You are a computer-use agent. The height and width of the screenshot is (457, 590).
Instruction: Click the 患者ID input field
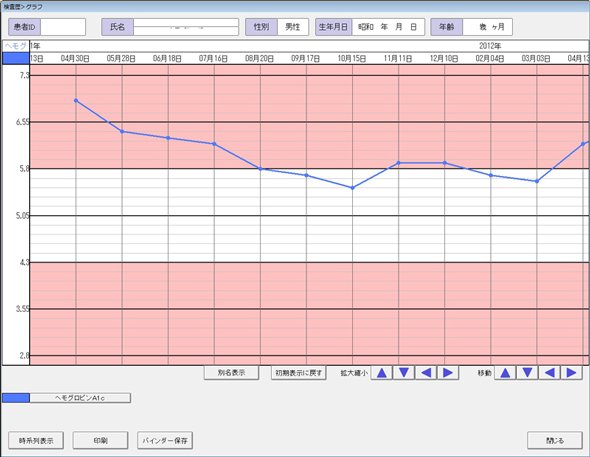(63, 27)
